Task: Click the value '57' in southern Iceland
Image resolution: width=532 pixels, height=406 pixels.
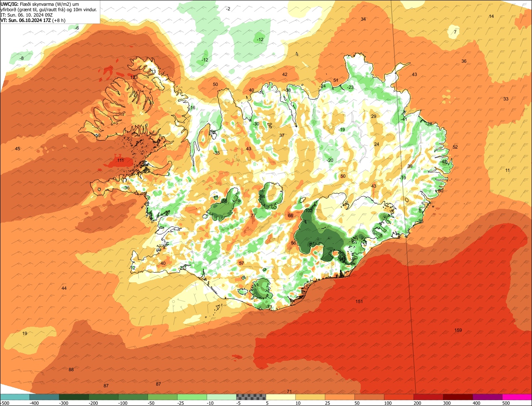Action: [241, 263]
